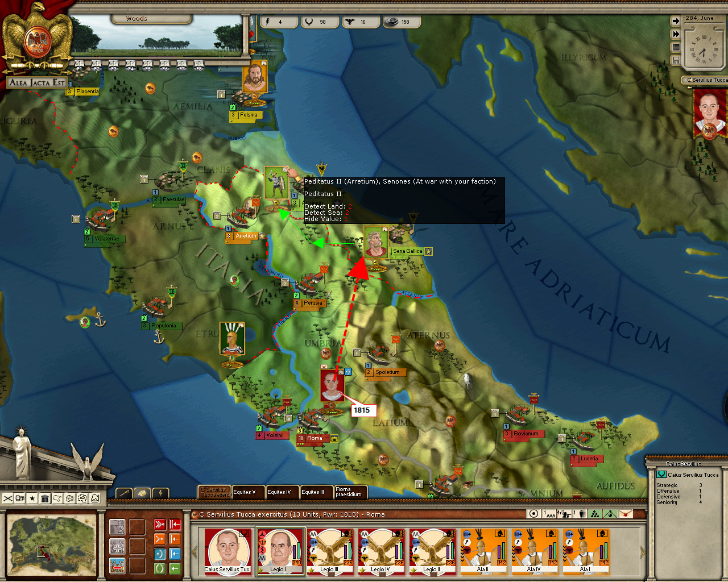
Task: Click the Roma city name label
Action: pos(315,438)
